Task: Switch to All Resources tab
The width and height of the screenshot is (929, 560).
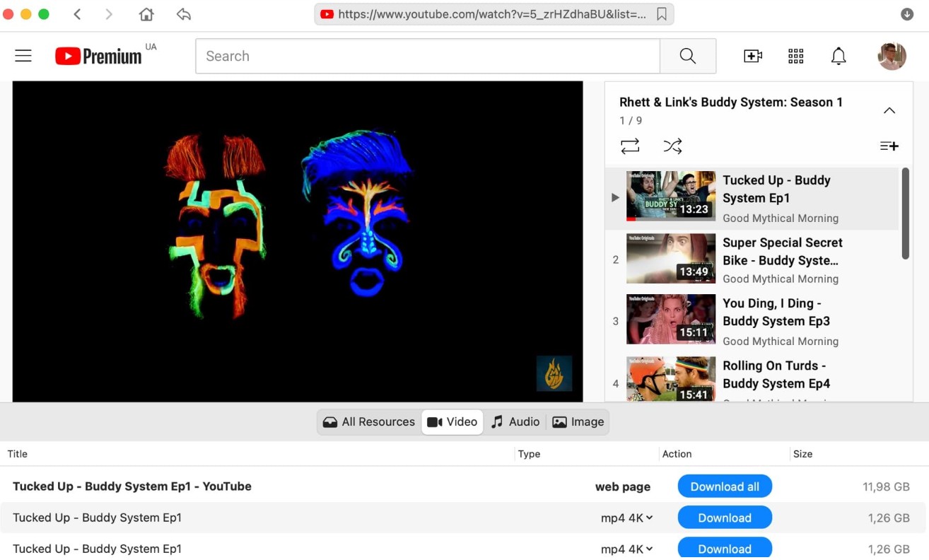Action: pos(369,422)
